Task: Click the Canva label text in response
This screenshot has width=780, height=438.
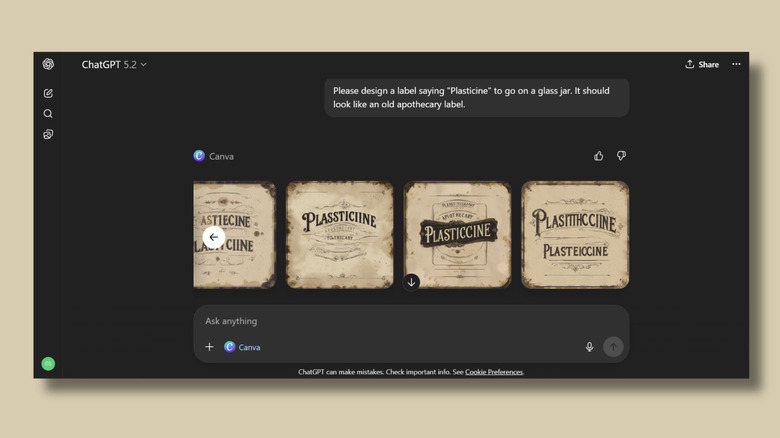Action: (221, 156)
